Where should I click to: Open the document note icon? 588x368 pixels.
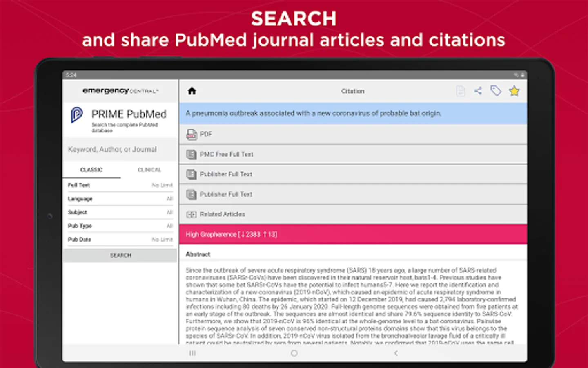pyautogui.click(x=460, y=91)
